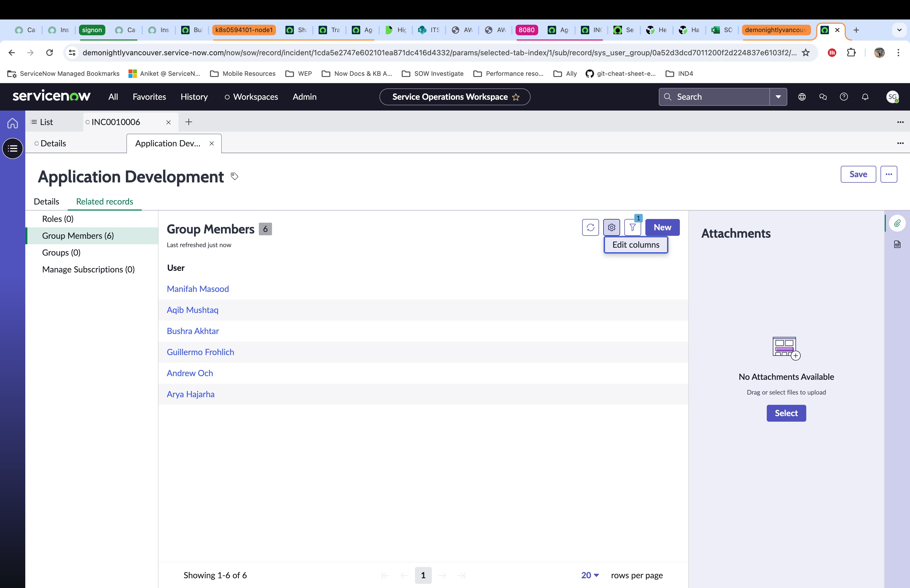The width and height of the screenshot is (910, 588).
Task: Open the globe scope icon in header
Action: point(802,97)
